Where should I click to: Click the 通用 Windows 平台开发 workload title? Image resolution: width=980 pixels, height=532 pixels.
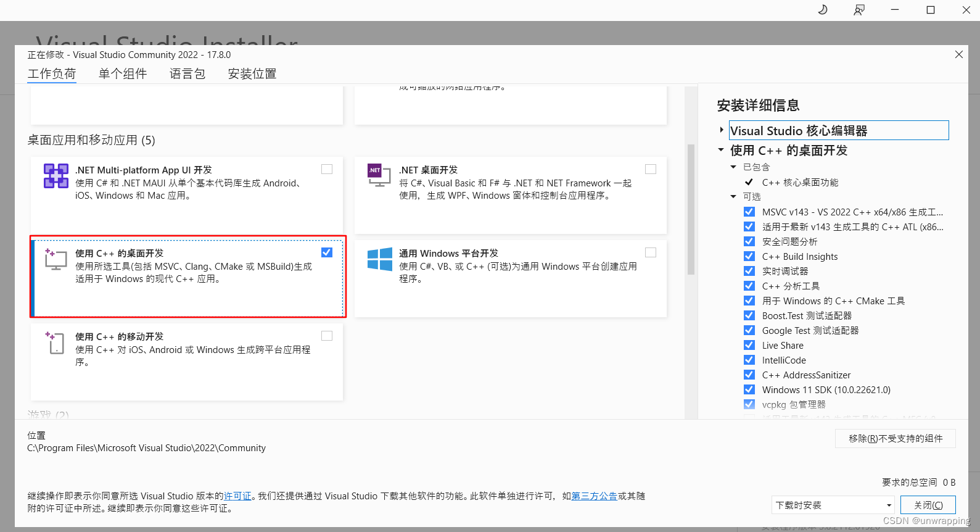coord(448,253)
